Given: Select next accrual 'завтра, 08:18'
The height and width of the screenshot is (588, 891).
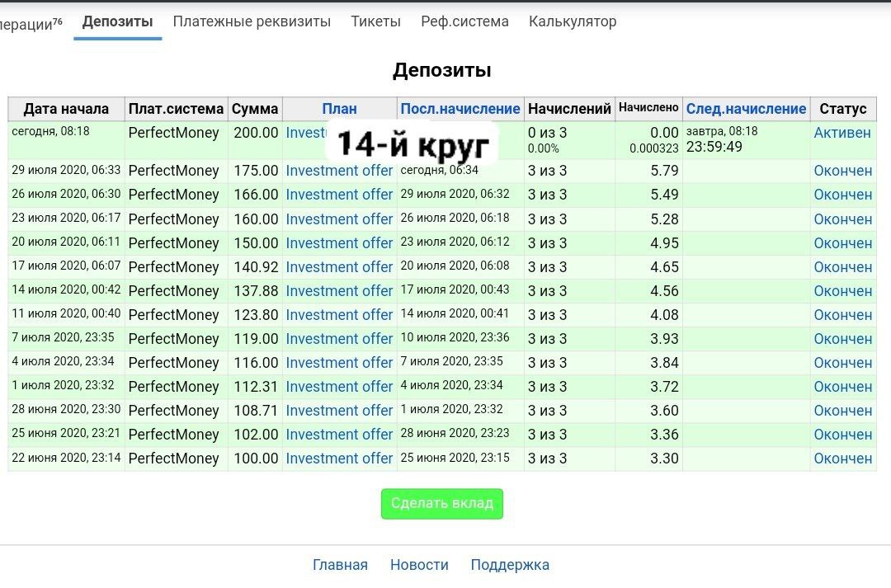Looking at the screenshot, I should pyautogui.click(x=722, y=131).
